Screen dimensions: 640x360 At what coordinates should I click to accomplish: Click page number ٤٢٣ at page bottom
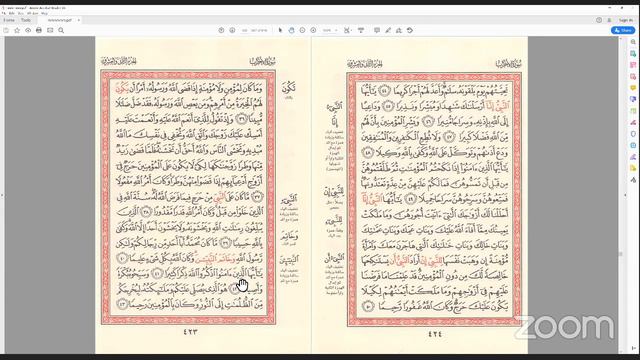pyautogui.click(x=190, y=332)
